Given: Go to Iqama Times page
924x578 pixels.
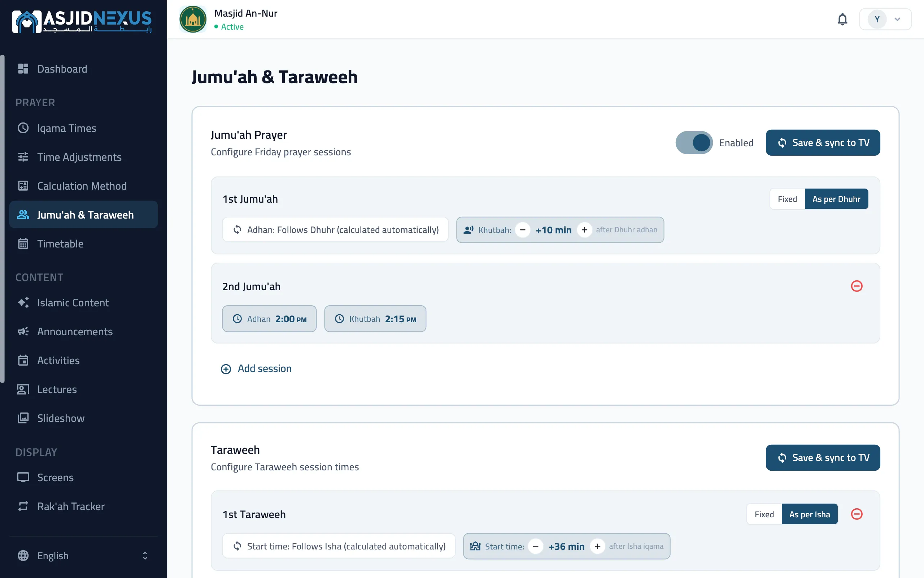Looking at the screenshot, I should pyautogui.click(x=83, y=128).
